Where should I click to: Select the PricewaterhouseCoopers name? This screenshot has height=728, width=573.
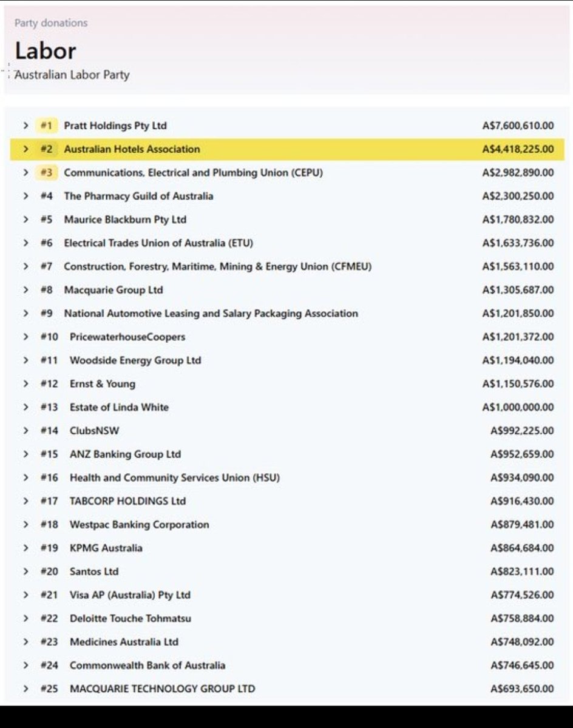coord(127,337)
